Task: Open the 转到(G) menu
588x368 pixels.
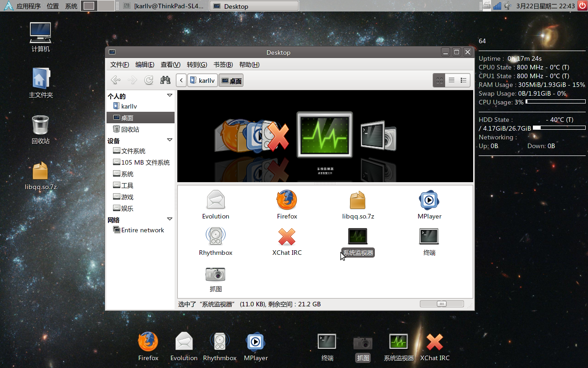Action: point(197,64)
